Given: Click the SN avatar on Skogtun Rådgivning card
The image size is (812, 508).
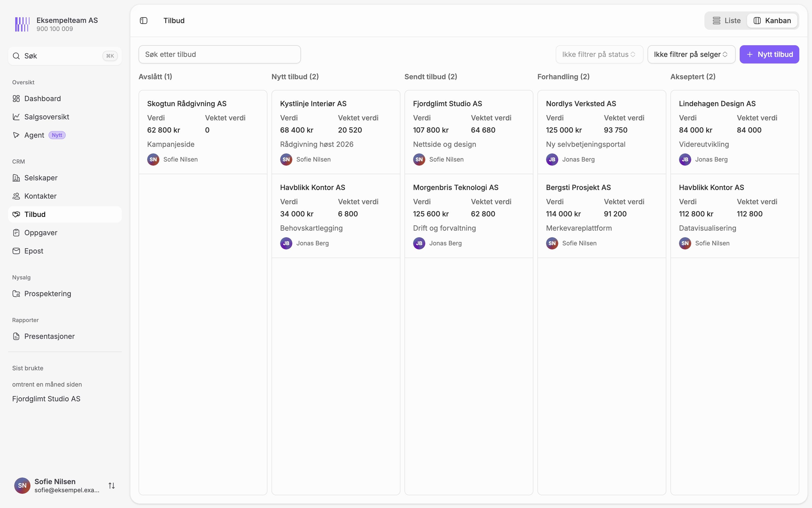Looking at the screenshot, I should point(153,160).
